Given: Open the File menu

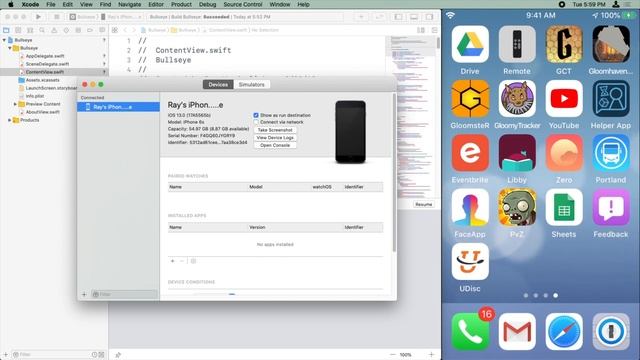Looking at the screenshot, I should coord(51,4).
